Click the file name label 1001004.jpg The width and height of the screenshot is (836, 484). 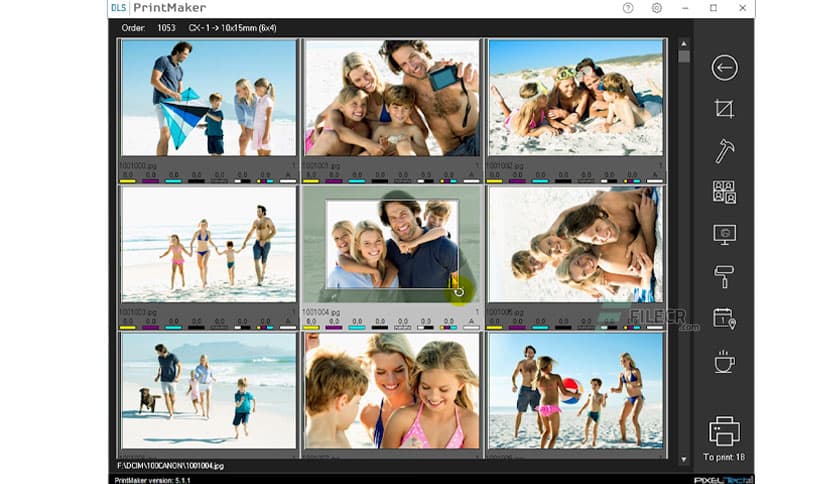321,312
